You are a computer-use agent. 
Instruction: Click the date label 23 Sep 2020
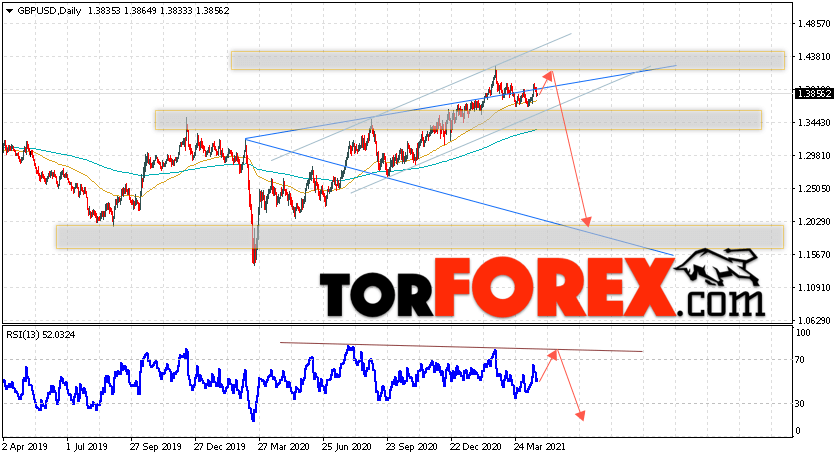point(412,446)
